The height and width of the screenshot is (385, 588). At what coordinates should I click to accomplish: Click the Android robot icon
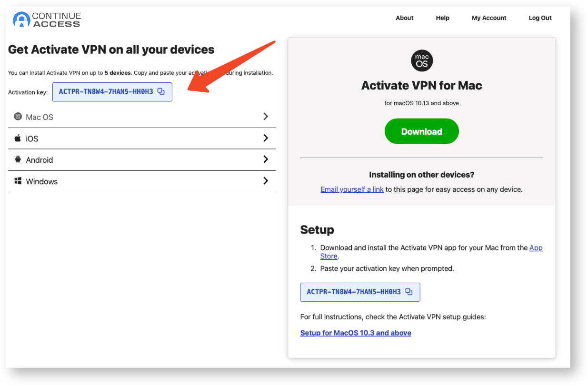click(x=19, y=159)
